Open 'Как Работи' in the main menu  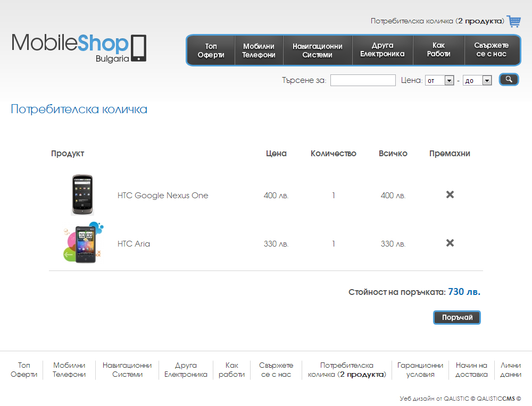coord(438,50)
